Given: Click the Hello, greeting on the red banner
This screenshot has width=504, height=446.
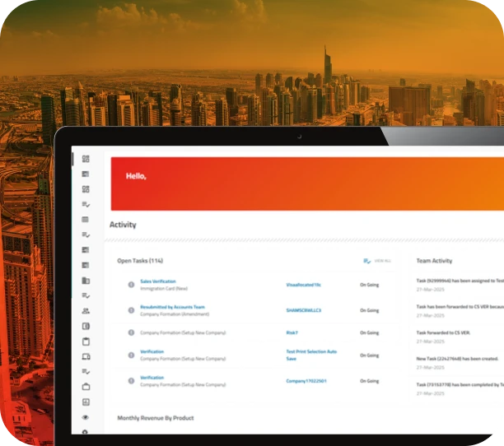Looking at the screenshot, I should pos(136,176).
